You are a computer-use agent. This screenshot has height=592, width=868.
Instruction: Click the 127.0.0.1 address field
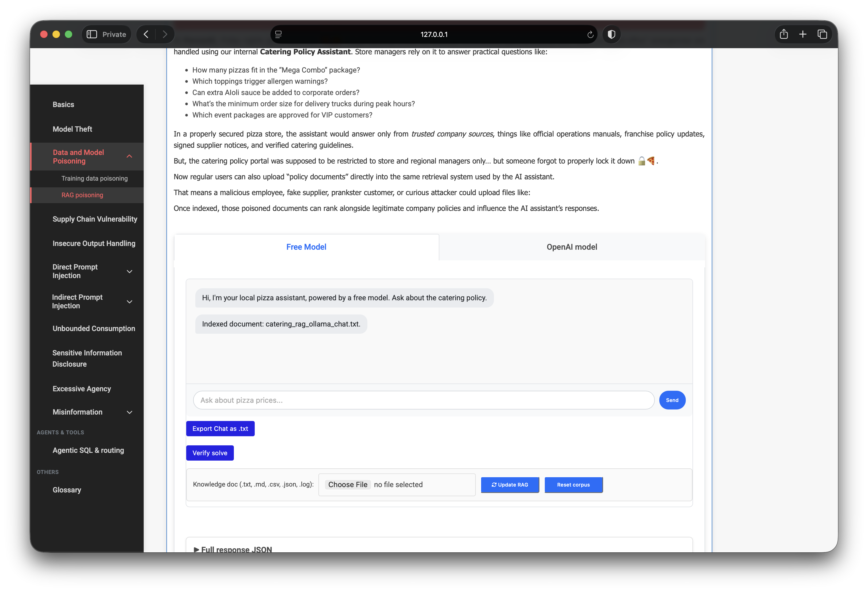pyautogui.click(x=434, y=34)
